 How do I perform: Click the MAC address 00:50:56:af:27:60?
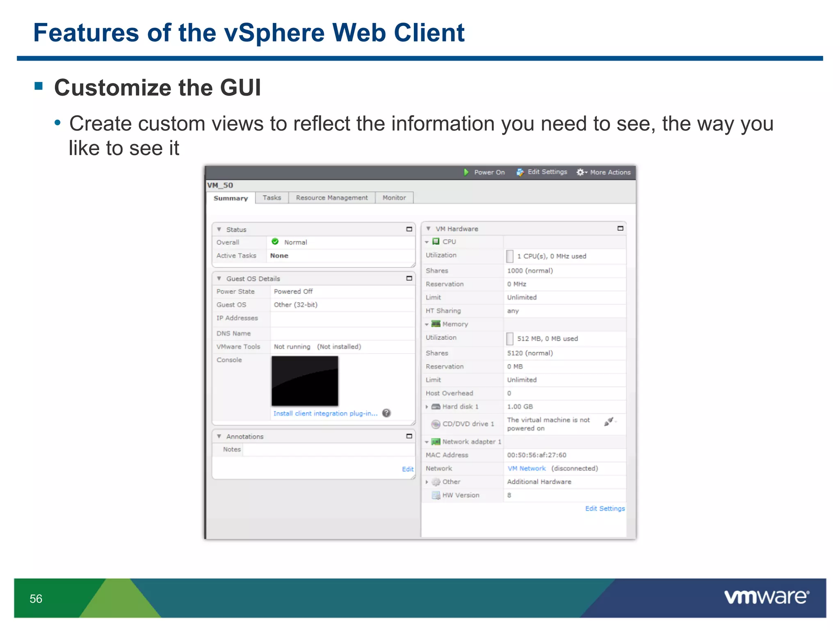click(x=536, y=455)
